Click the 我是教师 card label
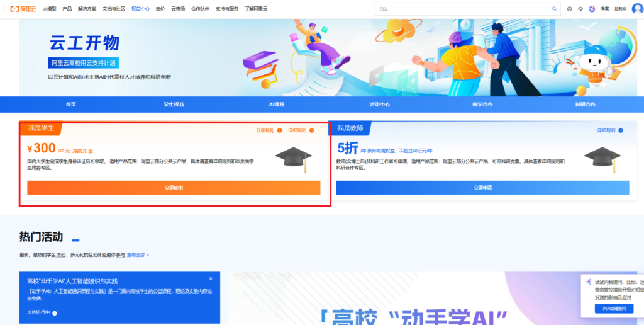 (350, 128)
